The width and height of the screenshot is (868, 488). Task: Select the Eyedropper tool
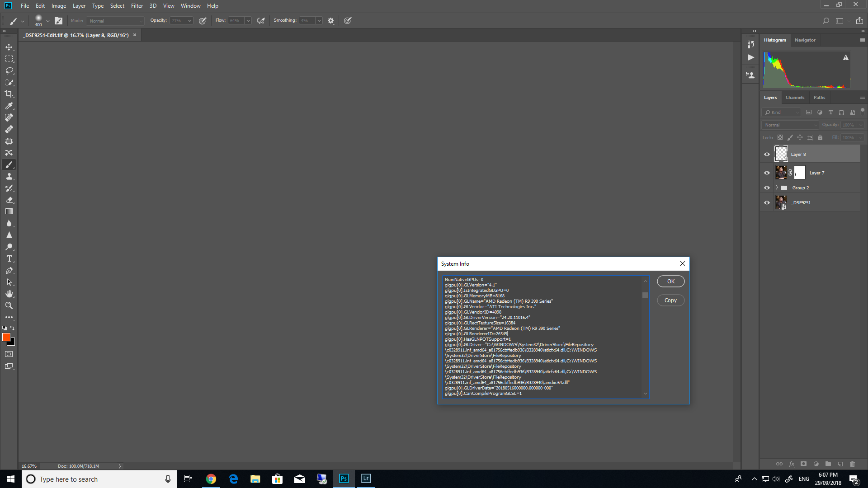[9, 106]
